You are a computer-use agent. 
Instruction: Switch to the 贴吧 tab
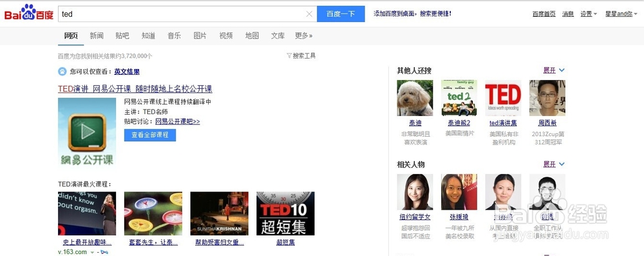122,36
